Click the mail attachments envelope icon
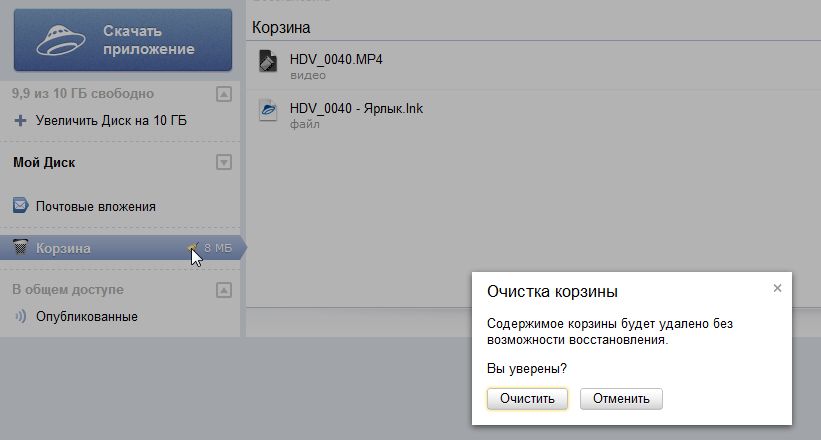Screen dimensions: 821x440 (x=20, y=206)
